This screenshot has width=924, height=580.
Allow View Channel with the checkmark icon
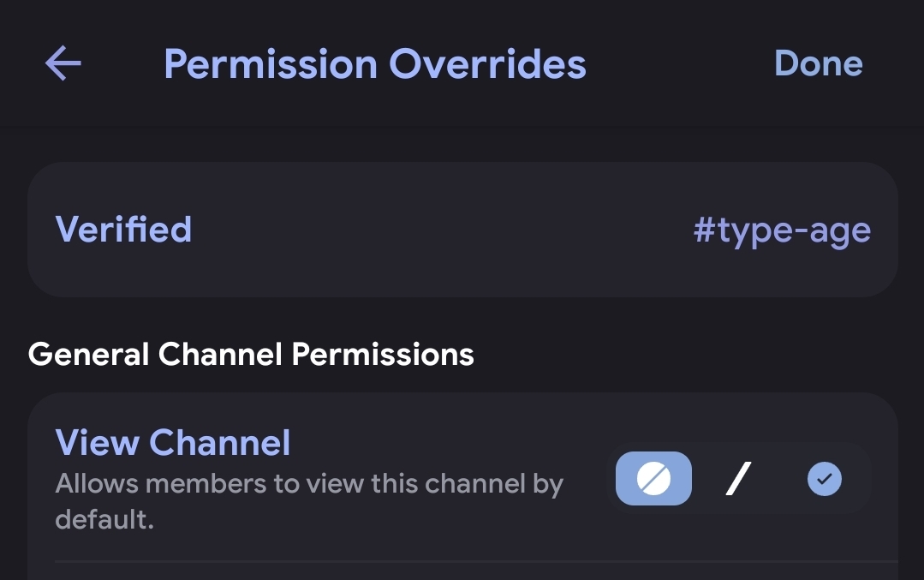pos(825,479)
